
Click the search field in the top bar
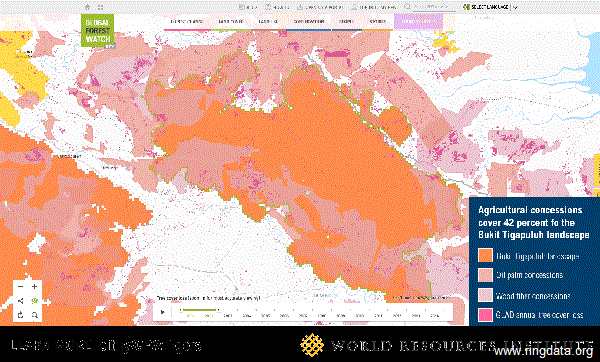(434, 7)
